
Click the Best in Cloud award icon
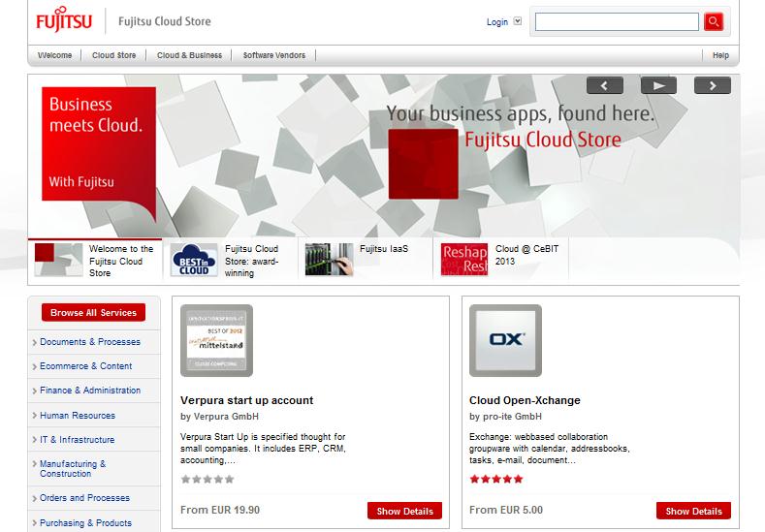(x=194, y=260)
